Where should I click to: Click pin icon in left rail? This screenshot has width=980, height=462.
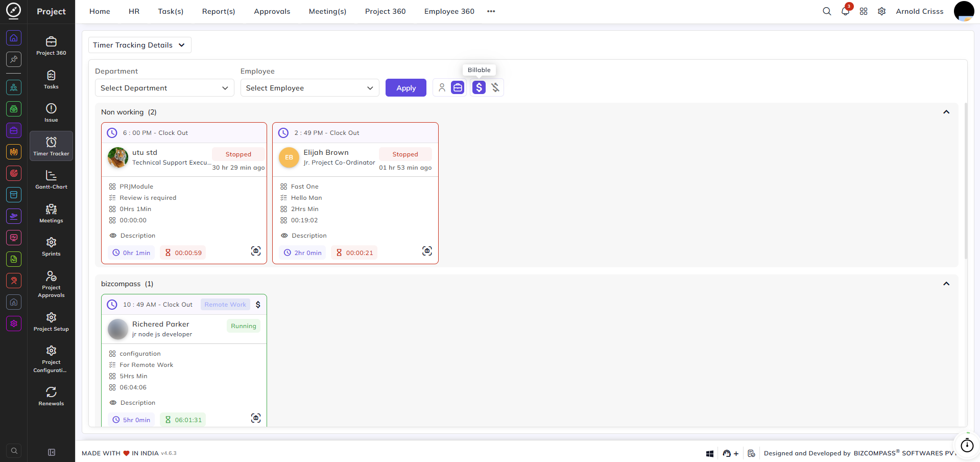pyautogui.click(x=14, y=59)
